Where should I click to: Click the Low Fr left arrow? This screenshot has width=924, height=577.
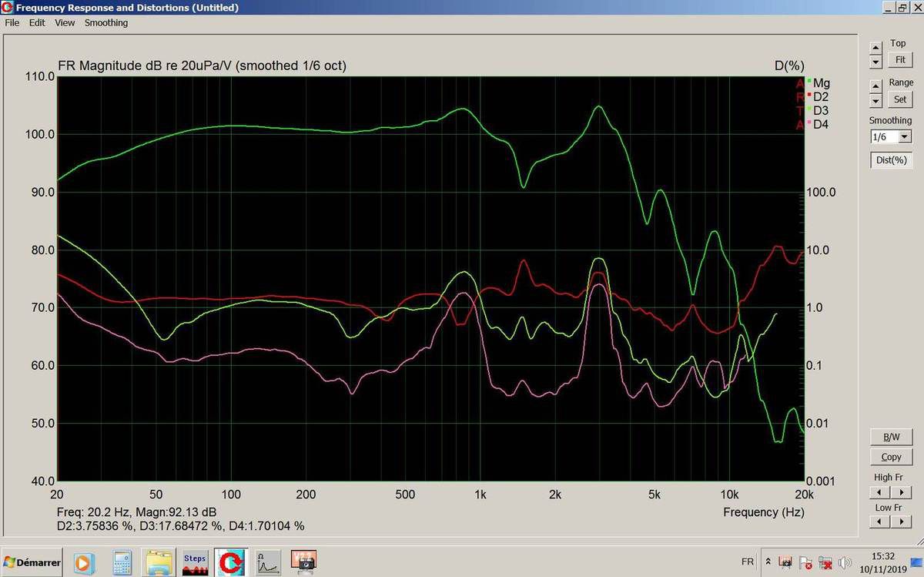coord(879,522)
